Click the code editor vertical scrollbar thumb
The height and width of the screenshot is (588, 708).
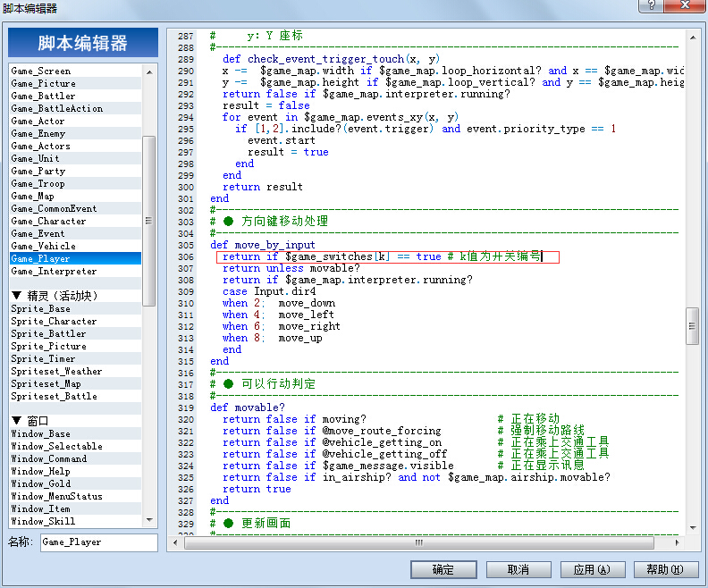pyautogui.click(x=692, y=326)
